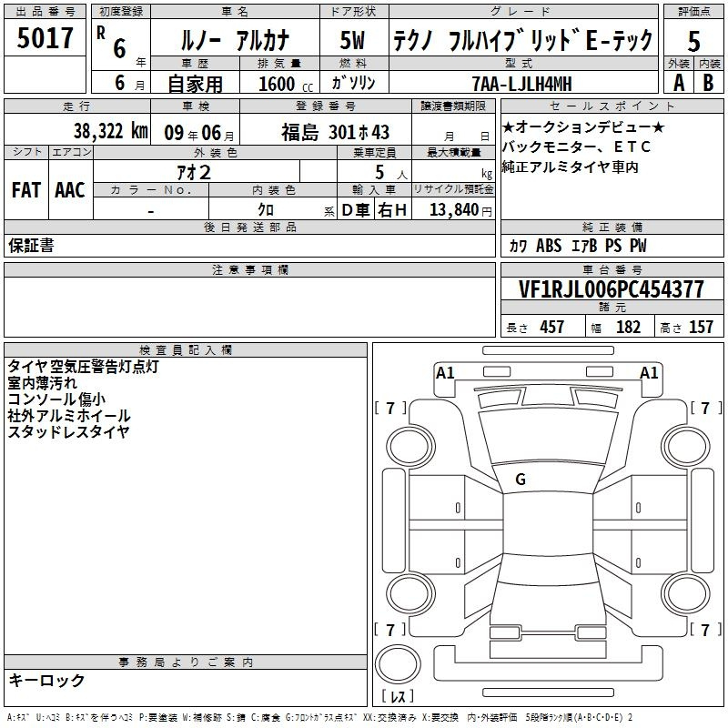Click the mileage value 38,322 km
The height and width of the screenshot is (728, 728).
click(x=110, y=131)
